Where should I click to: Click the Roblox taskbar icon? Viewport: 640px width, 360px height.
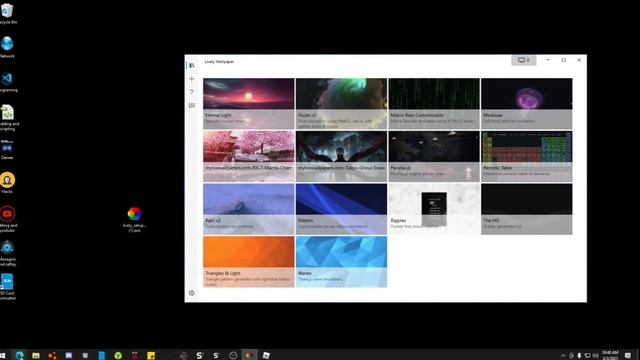point(266,356)
